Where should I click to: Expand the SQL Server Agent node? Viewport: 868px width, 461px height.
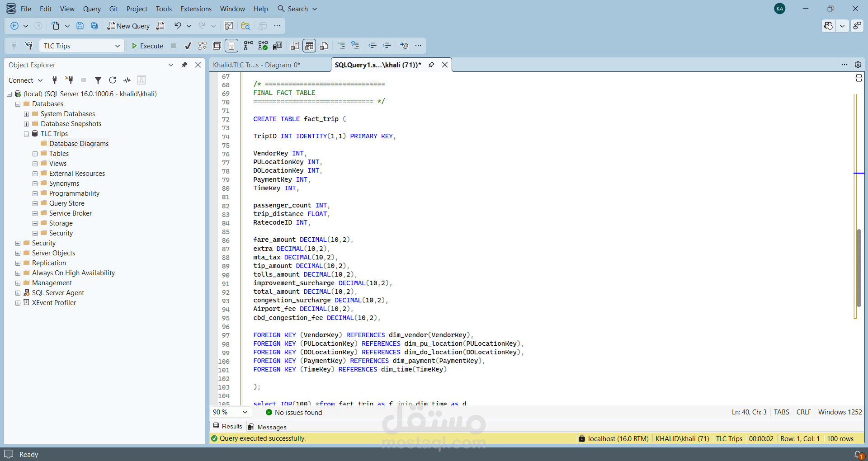pos(18,293)
